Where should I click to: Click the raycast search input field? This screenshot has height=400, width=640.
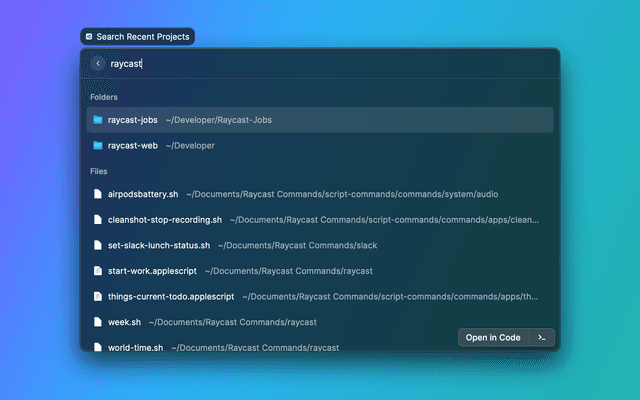pyautogui.click(x=300, y=63)
